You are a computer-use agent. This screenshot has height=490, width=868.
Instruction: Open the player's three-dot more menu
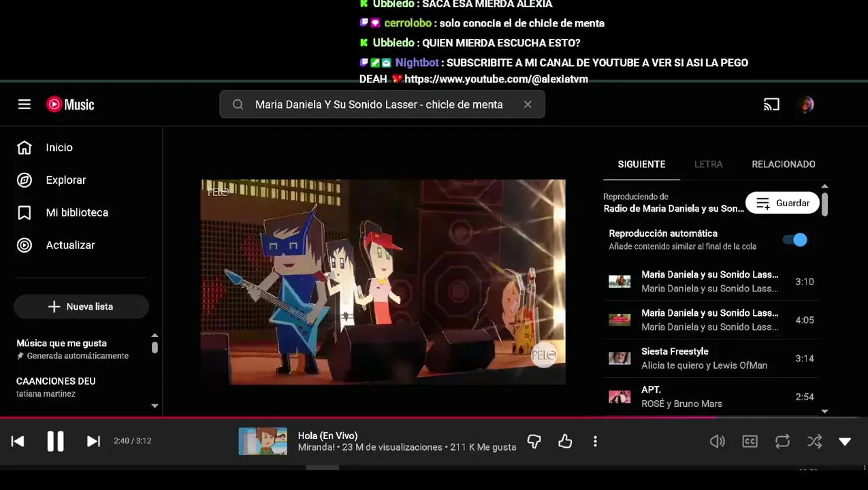tap(595, 442)
